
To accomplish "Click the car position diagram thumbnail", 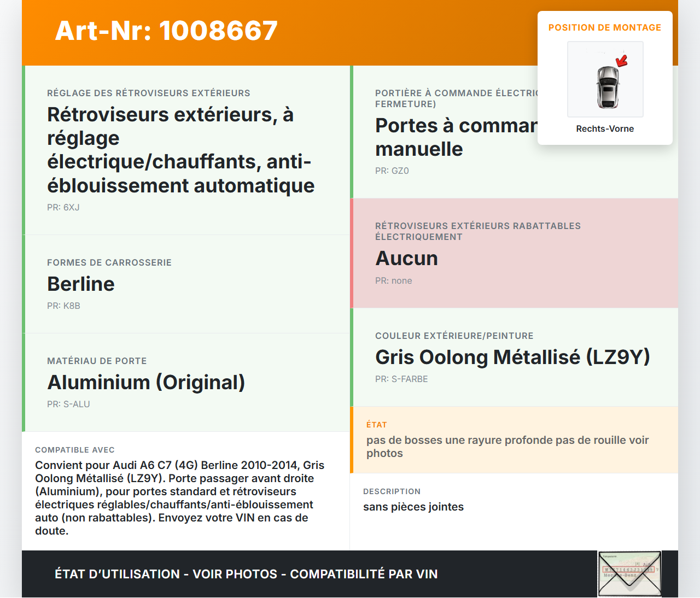I will [x=605, y=79].
